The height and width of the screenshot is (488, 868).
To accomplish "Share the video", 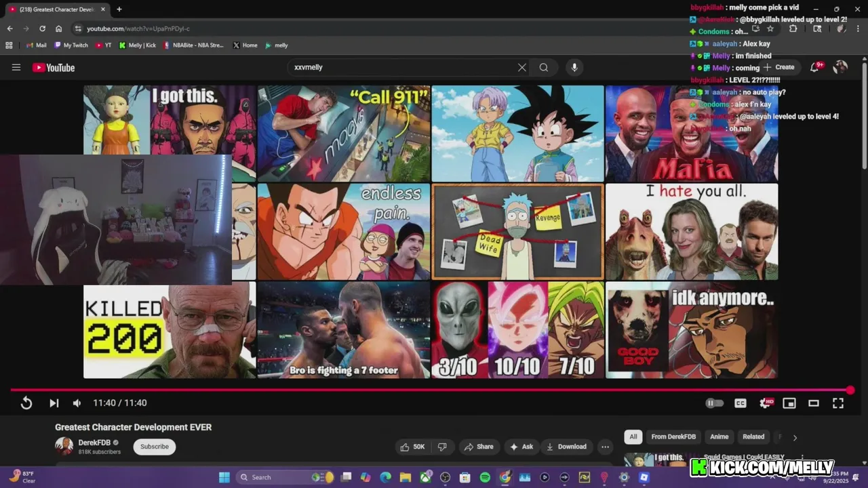I will click(479, 447).
